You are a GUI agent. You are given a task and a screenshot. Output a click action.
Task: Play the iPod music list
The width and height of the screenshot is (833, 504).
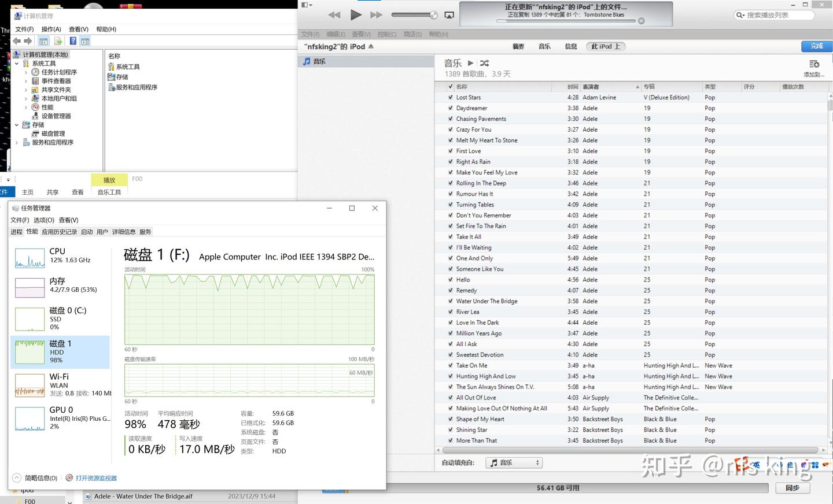coord(470,63)
